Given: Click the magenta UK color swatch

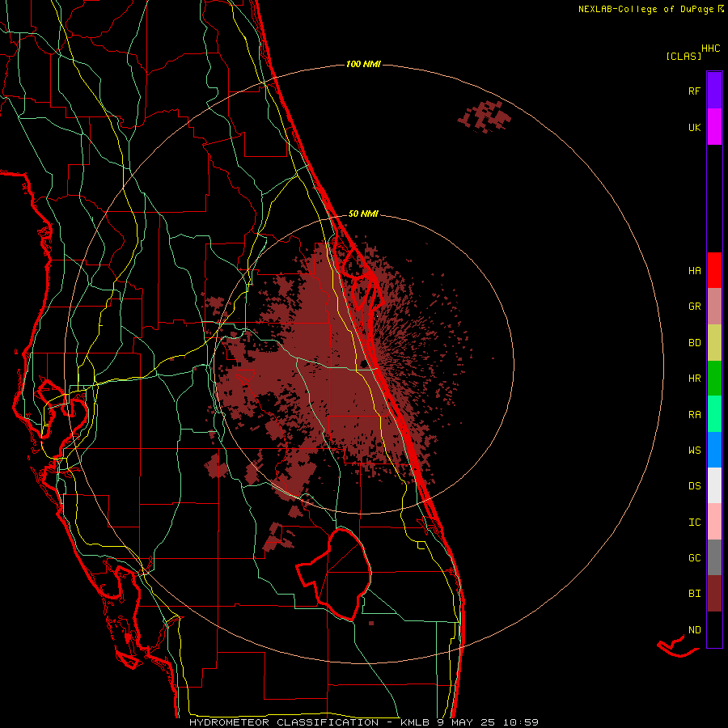Looking at the screenshot, I should [714, 127].
